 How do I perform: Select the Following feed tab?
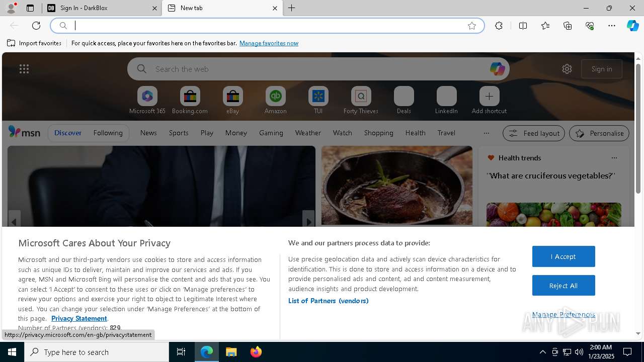coord(108,133)
